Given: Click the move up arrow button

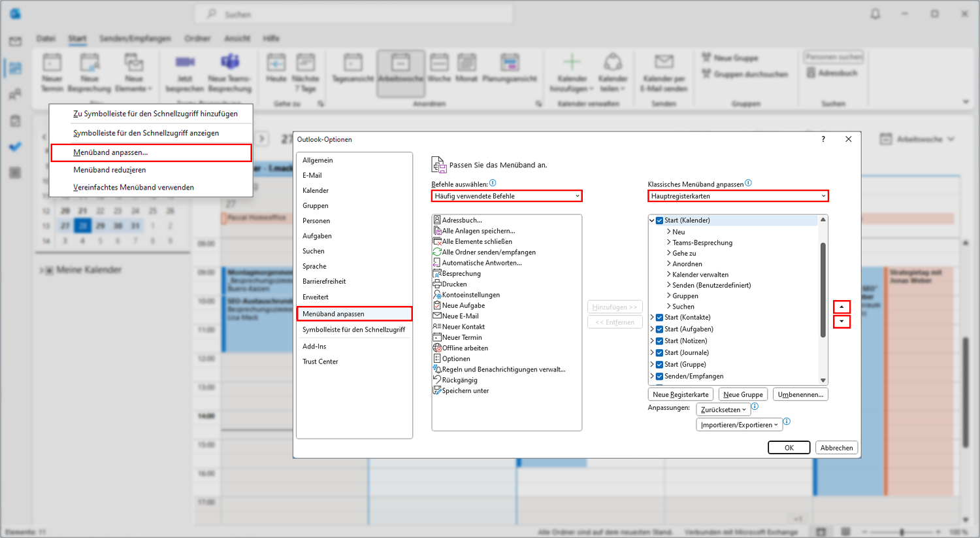Looking at the screenshot, I should (841, 307).
